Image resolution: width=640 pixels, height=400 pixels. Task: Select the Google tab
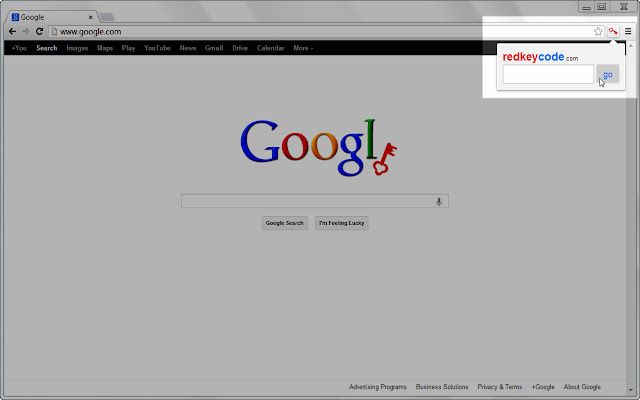click(x=51, y=17)
